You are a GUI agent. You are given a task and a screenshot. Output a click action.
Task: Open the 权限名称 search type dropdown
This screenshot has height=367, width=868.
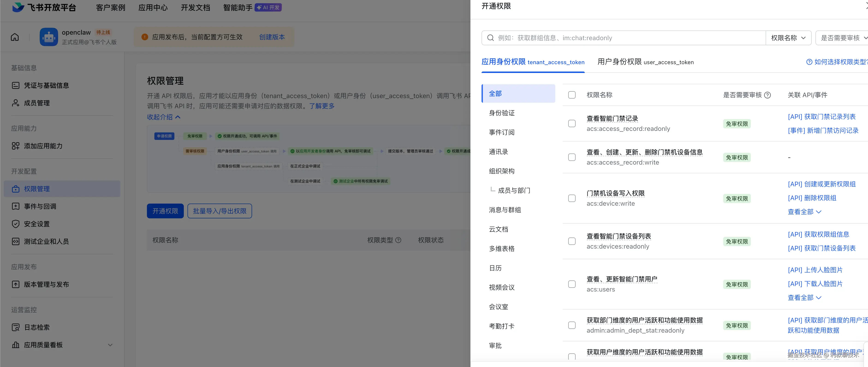tap(788, 38)
